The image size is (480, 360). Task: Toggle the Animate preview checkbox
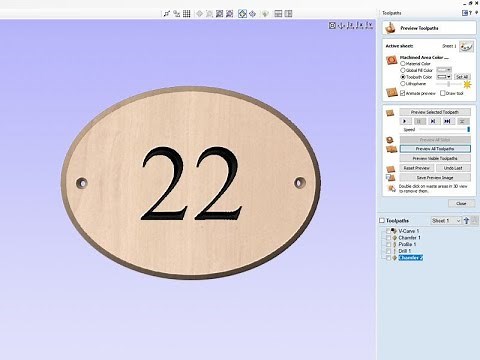click(x=403, y=93)
